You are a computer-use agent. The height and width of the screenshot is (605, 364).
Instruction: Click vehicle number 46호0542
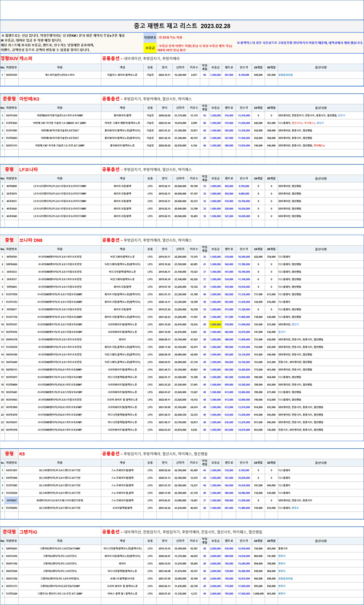[12, 208]
